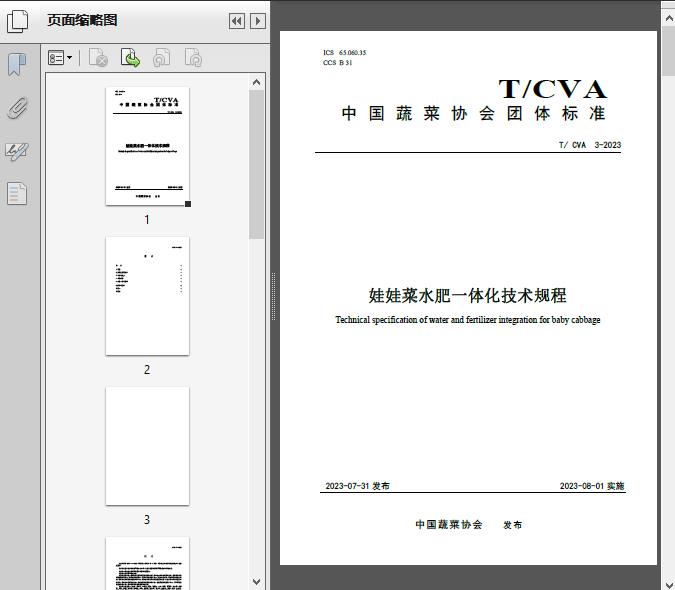Click the '中国蔬菜协会团体标准' heading line
675x590 pixels.
click(474, 114)
